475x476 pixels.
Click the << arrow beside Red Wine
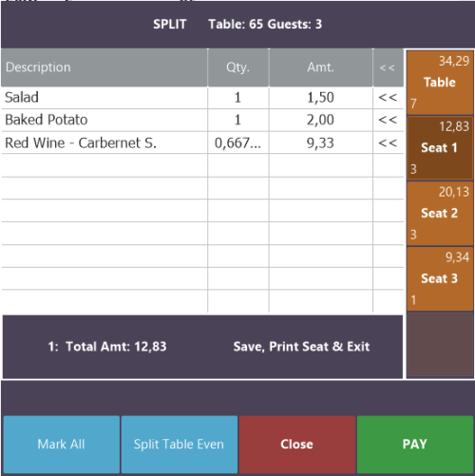[388, 143]
